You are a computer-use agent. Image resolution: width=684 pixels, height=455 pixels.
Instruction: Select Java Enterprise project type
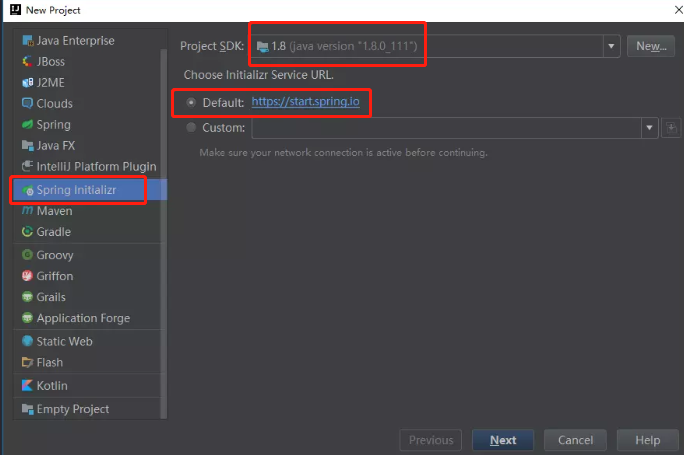[x=75, y=41]
